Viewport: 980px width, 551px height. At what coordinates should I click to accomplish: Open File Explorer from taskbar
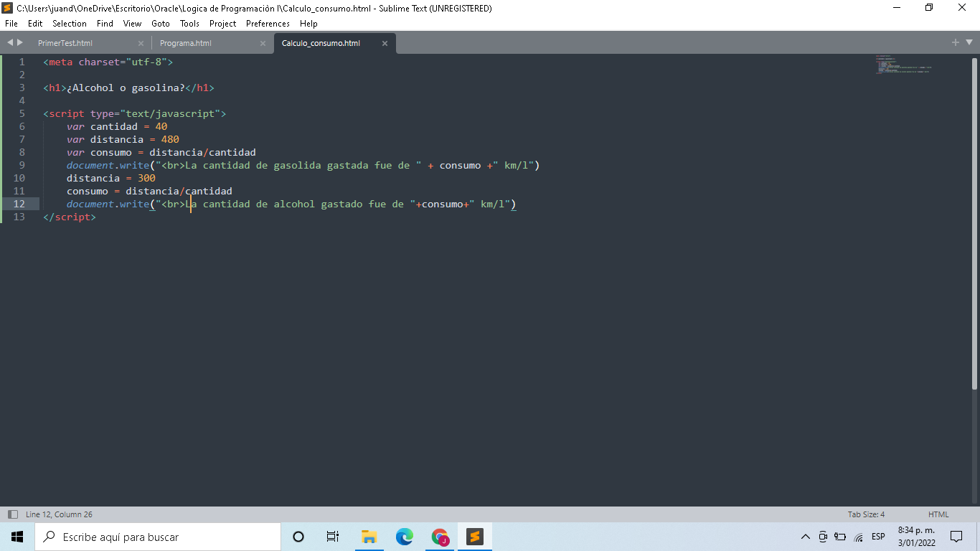pyautogui.click(x=369, y=537)
